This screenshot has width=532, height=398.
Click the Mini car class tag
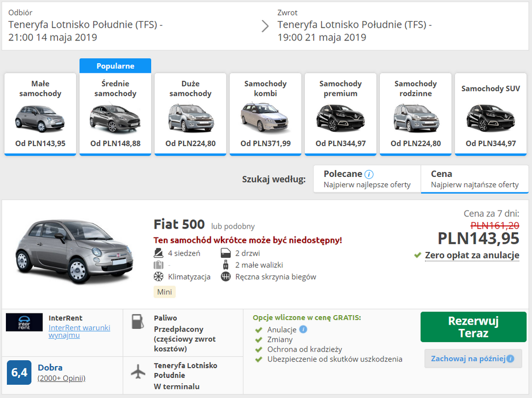tap(164, 292)
